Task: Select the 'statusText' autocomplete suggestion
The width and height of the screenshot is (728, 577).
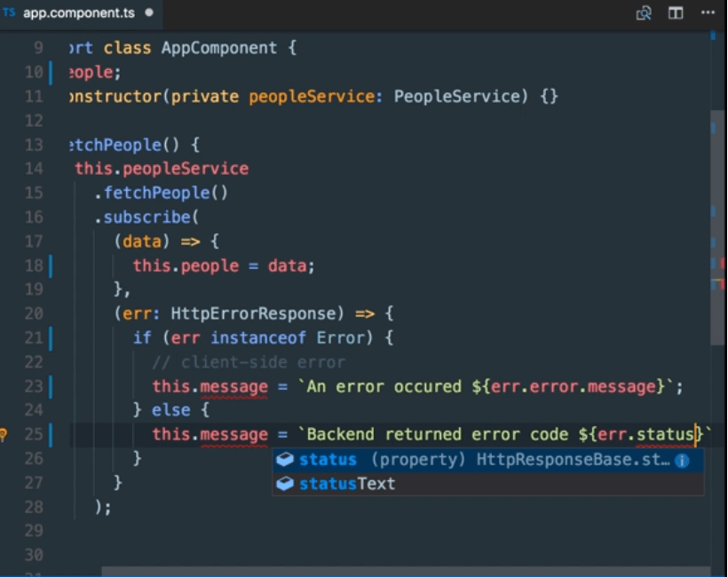Action: point(487,484)
